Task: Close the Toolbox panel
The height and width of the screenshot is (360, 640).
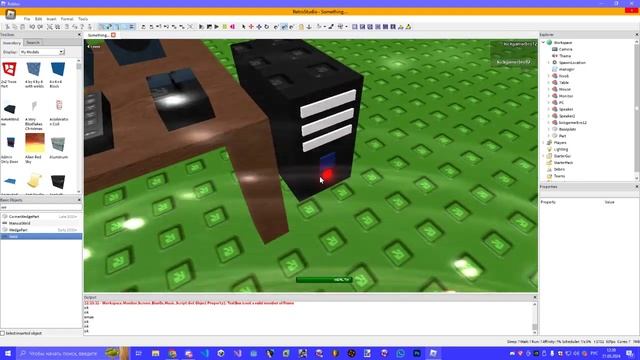Action: tap(79, 35)
